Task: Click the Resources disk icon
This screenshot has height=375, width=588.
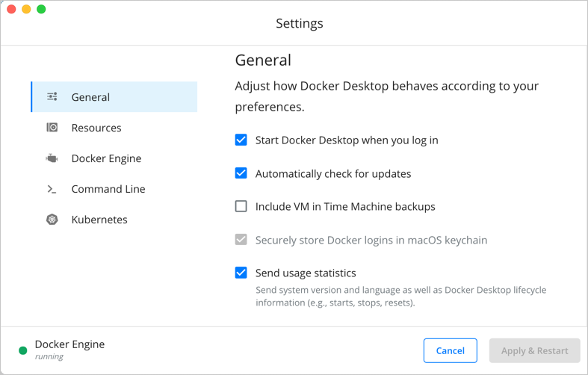Action: tap(52, 128)
